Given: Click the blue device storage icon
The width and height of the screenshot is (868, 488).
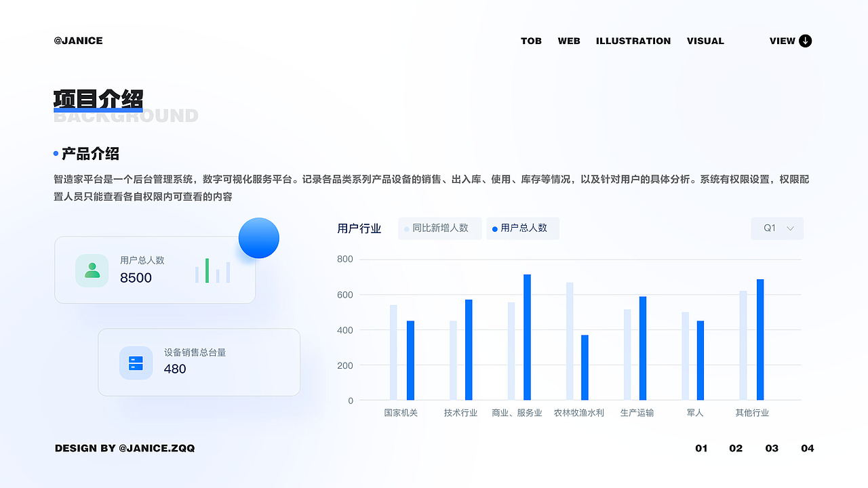Looking at the screenshot, I should [x=136, y=363].
